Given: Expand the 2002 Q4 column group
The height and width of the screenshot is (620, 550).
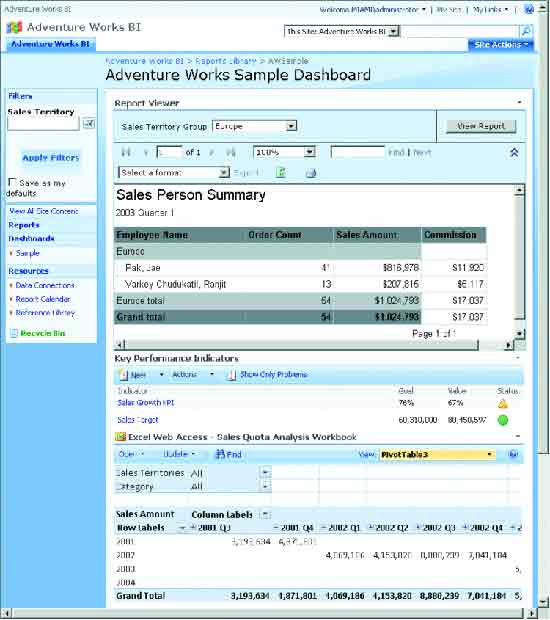Looking at the screenshot, I should (466, 528).
